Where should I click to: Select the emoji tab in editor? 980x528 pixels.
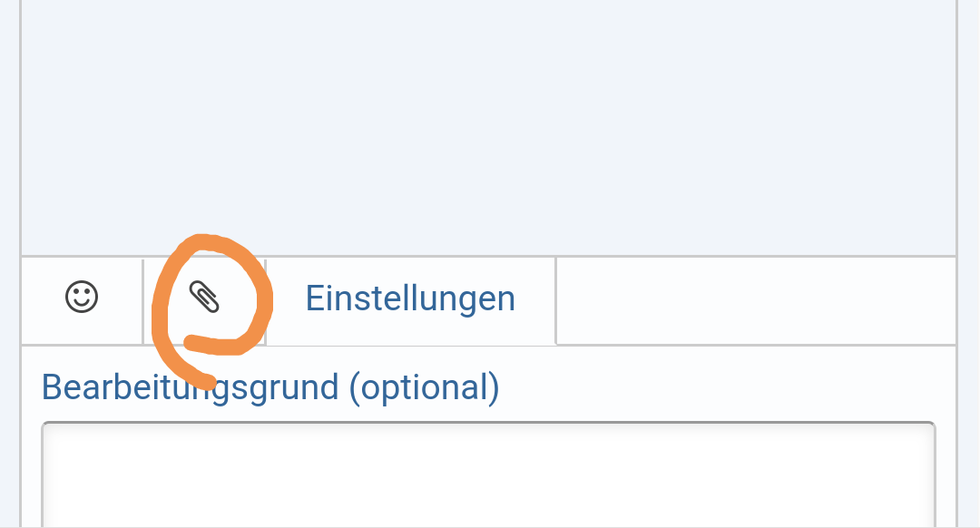pos(82,298)
